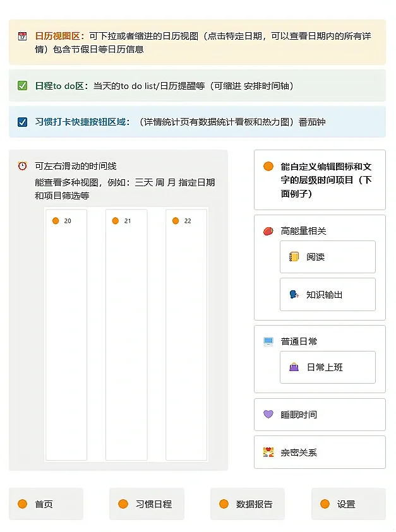This screenshot has height=532, width=396.
Task: Toggle the blue checkbox for 习惯打卡快捷按钮区域
Action: click(22, 122)
